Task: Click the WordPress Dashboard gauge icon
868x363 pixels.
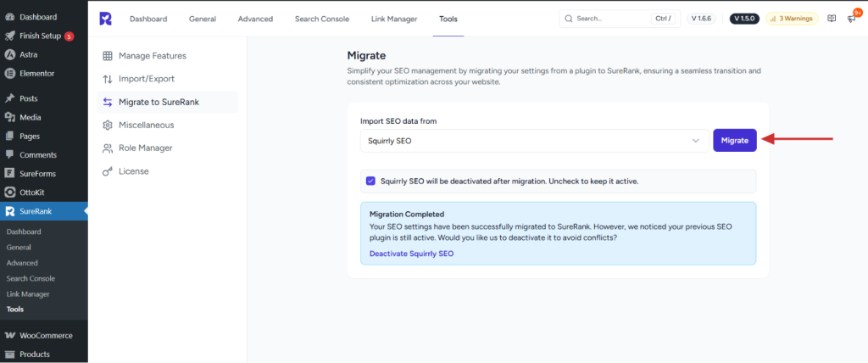Action: tap(9, 17)
